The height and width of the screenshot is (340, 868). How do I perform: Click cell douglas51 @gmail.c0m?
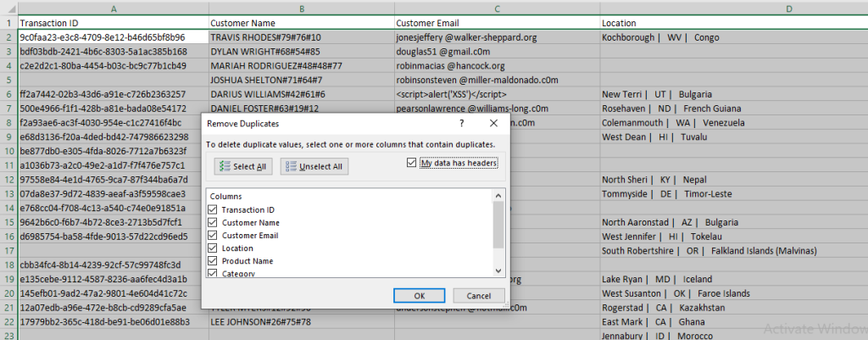[497, 52]
